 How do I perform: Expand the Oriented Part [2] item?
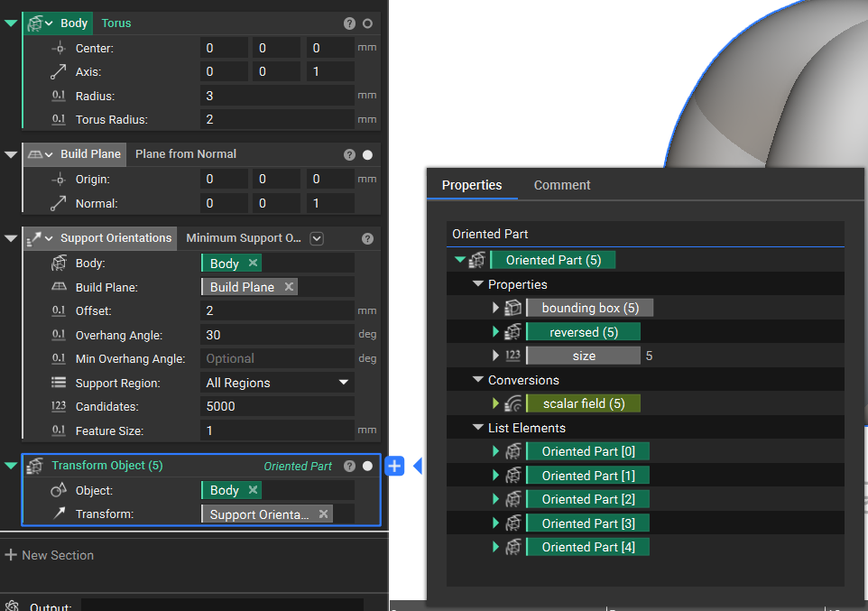(x=496, y=499)
